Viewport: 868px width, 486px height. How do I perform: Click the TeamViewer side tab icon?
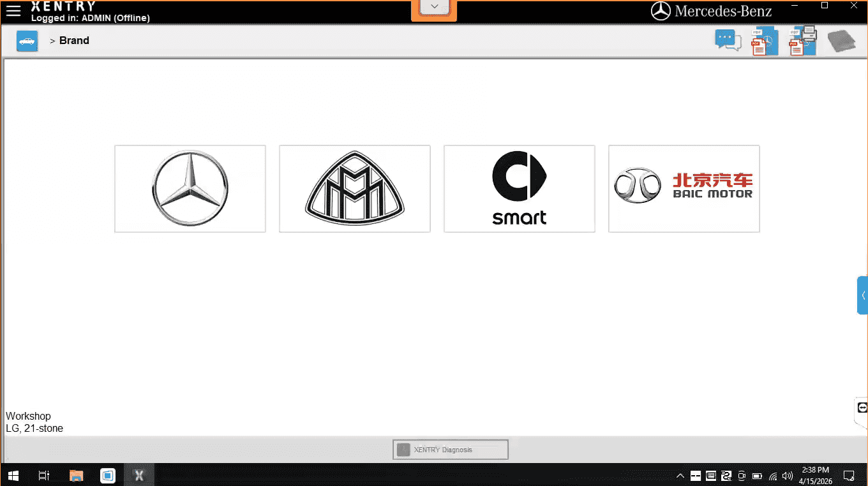[862, 408]
